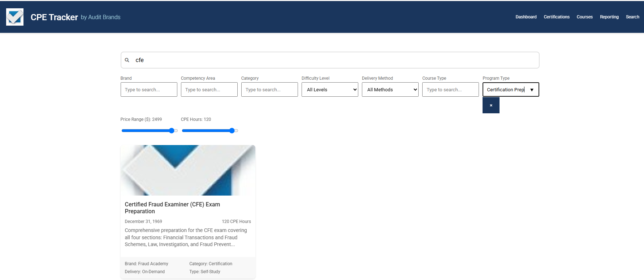Focus the Course Type filter field
The height and width of the screenshot is (280, 644).
pos(450,89)
